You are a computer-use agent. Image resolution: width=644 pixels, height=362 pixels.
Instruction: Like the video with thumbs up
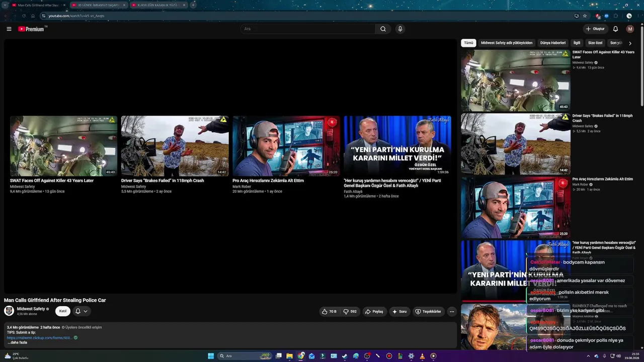tap(329, 312)
